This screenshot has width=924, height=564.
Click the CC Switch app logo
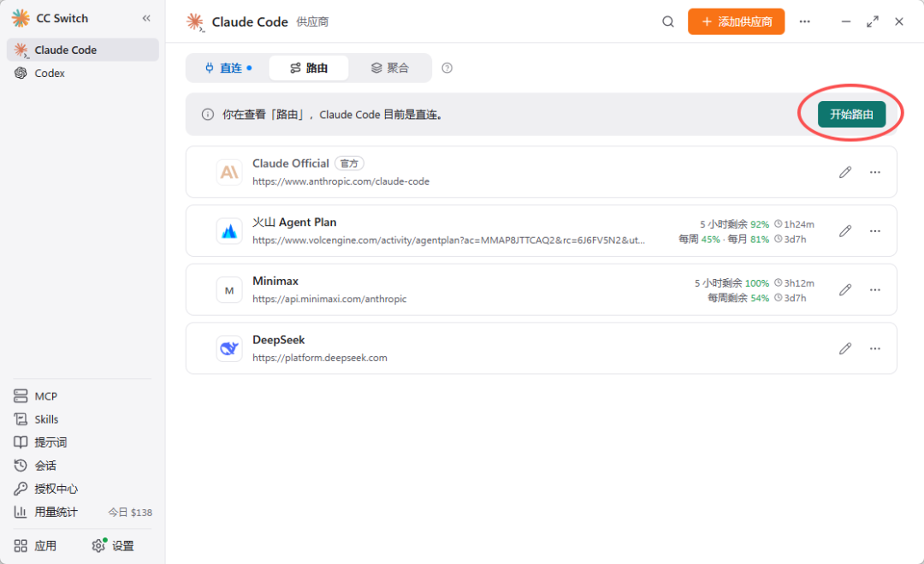pos(21,18)
